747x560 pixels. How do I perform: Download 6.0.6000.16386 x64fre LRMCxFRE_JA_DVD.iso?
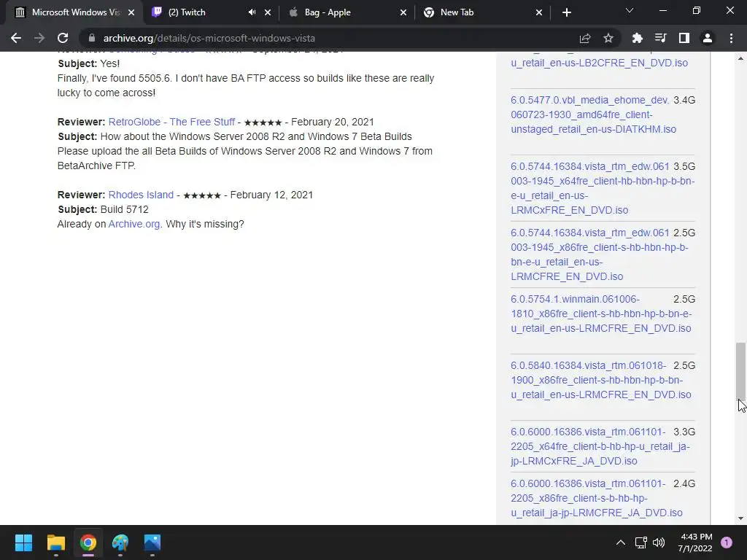(600, 446)
